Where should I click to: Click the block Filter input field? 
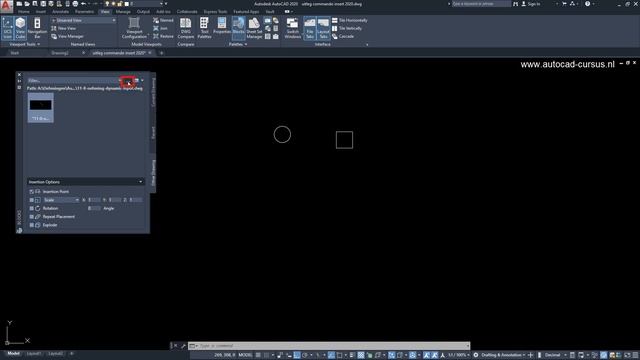[73, 80]
